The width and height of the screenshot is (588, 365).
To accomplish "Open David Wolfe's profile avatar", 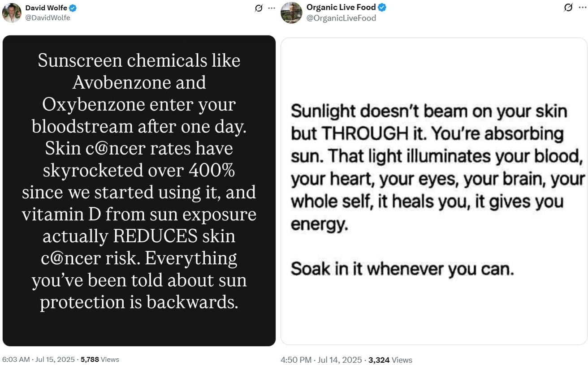I will (12, 13).
